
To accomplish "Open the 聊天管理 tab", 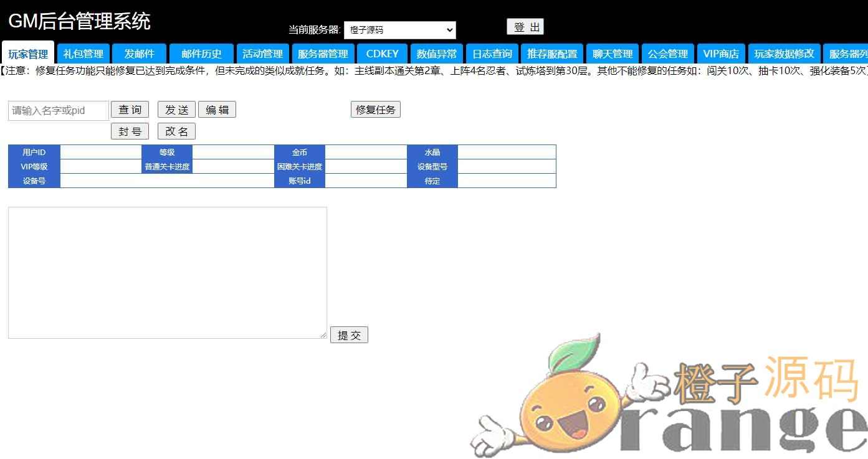I will (x=613, y=54).
